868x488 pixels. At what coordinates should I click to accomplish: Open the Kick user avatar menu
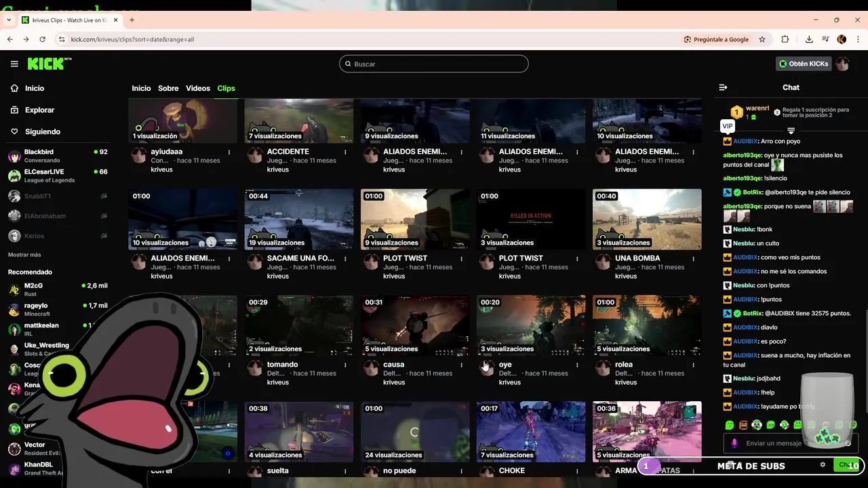point(842,64)
